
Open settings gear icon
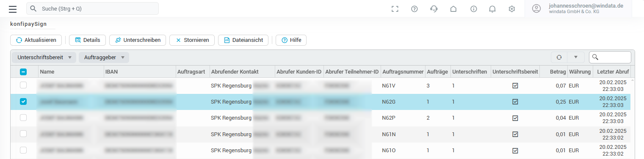(x=512, y=9)
